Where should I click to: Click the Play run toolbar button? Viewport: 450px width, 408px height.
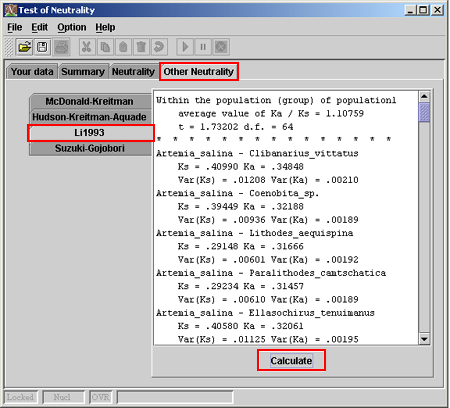[185, 47]
